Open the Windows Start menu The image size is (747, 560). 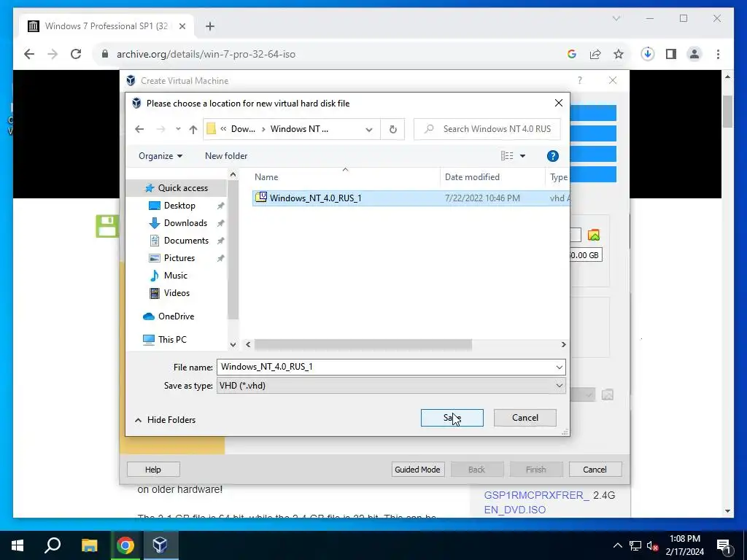click(18, 545)
